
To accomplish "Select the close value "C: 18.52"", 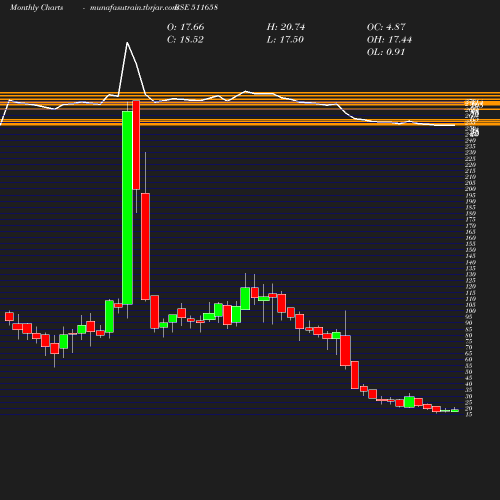I will point(185,40).
